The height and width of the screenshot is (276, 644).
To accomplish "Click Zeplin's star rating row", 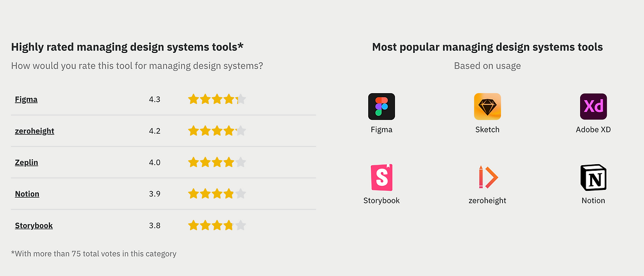I will (x=217, y=162).
